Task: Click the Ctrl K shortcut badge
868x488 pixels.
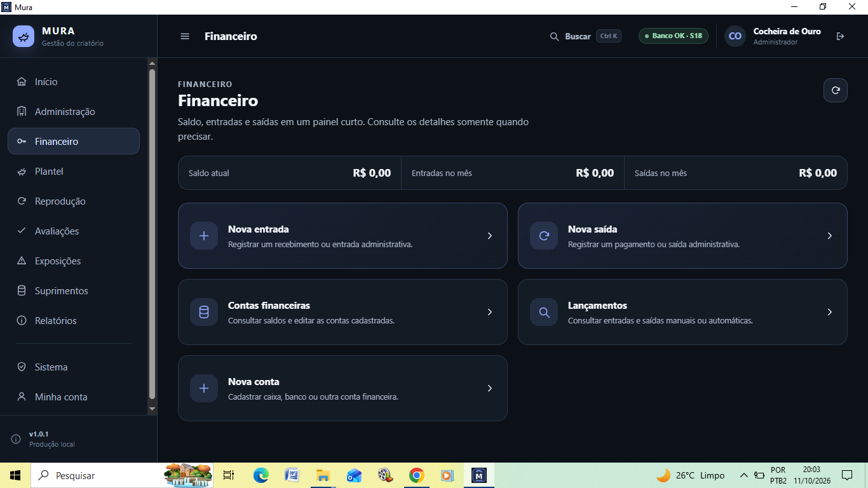Action: pyautogui.click(x=609, y=36)
